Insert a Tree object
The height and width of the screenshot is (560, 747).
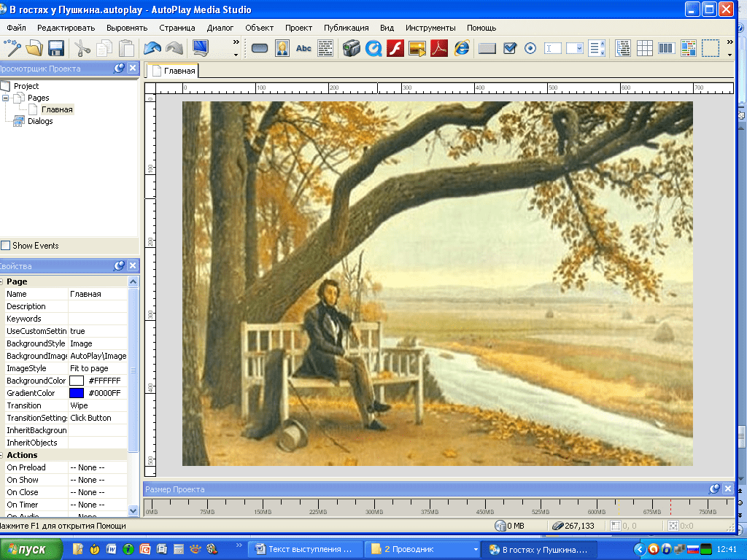coord(623,48)
